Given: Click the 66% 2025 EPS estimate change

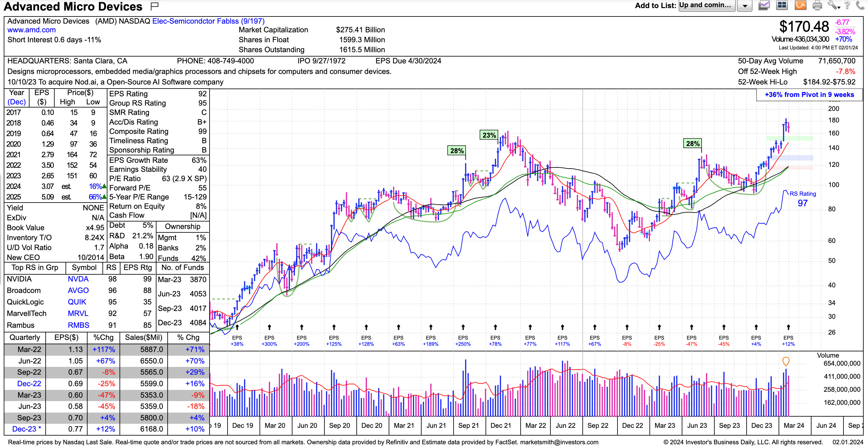Looking at the screenshot, I should click(95, 197).
